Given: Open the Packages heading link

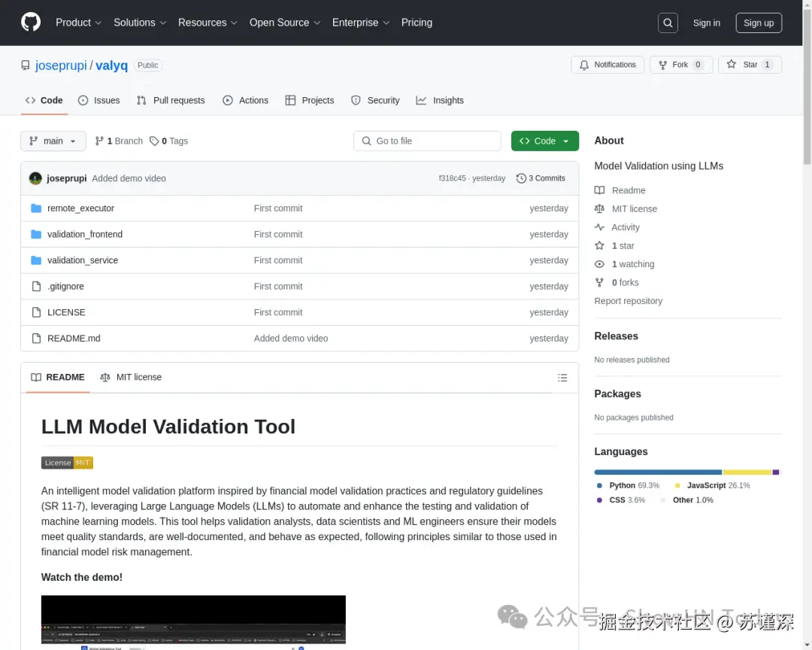Looking at the screenshot, I should [617, 393].
